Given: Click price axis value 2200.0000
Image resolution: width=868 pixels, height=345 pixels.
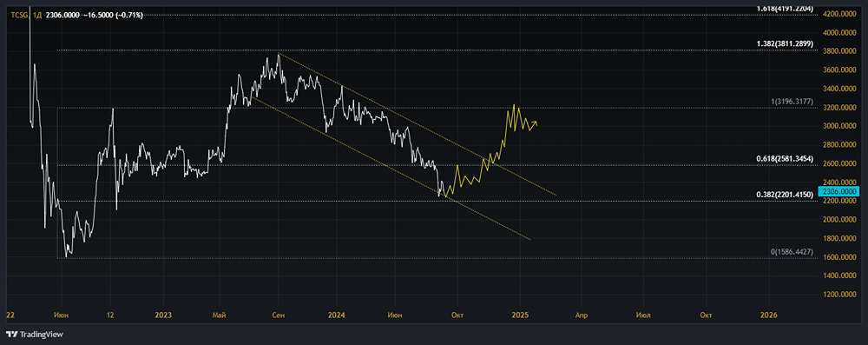Looking at the screenshot, I should (839, 201).
